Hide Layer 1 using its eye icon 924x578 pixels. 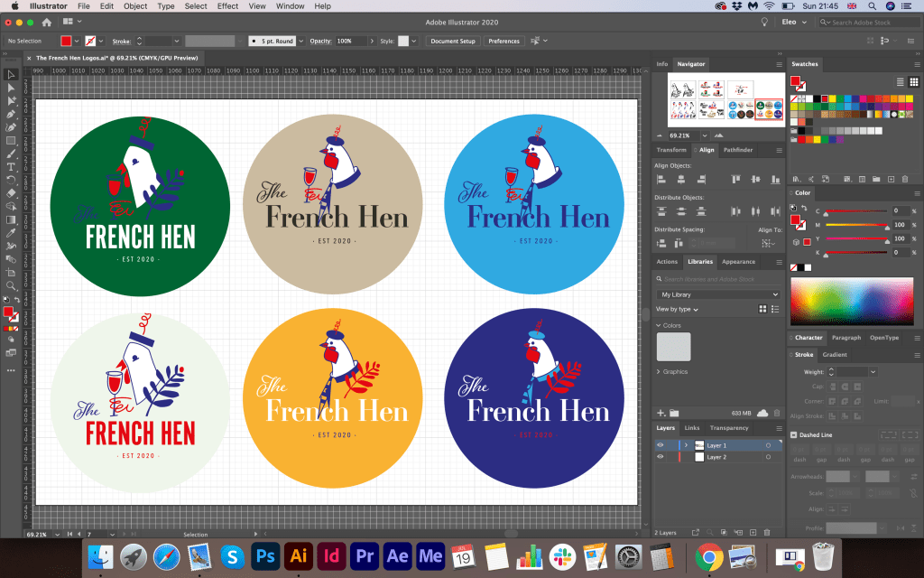coord(660,445)
